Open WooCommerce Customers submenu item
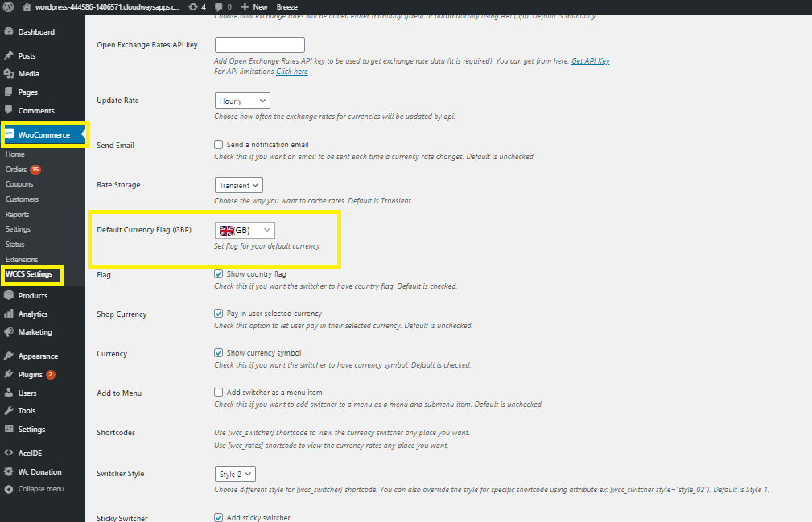This screenshot has height=522, width=812. point(22,199)
